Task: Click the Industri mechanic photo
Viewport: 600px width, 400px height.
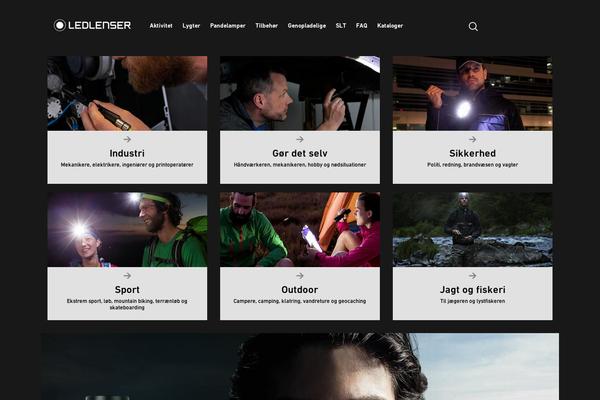Action: pyautogui.click(x=127, y=93)
